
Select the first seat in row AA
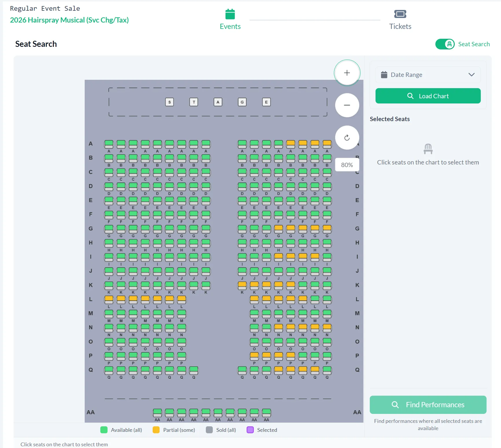pos(157,412)
